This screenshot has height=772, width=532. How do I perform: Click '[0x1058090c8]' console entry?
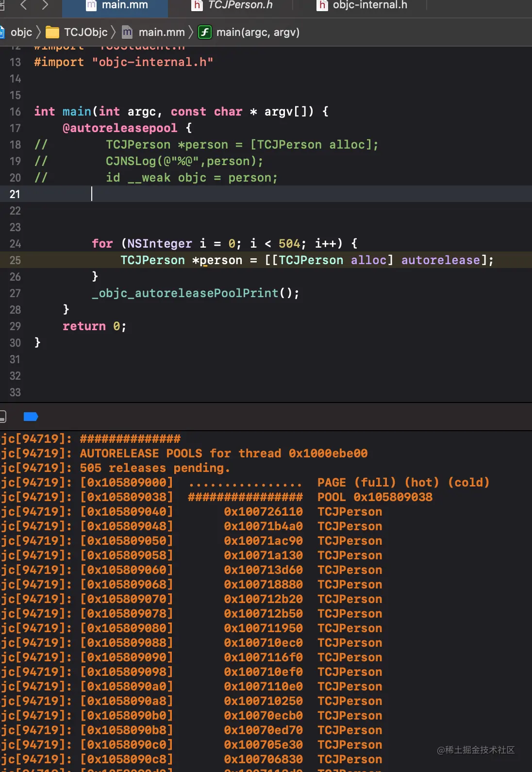click(127, 759)
